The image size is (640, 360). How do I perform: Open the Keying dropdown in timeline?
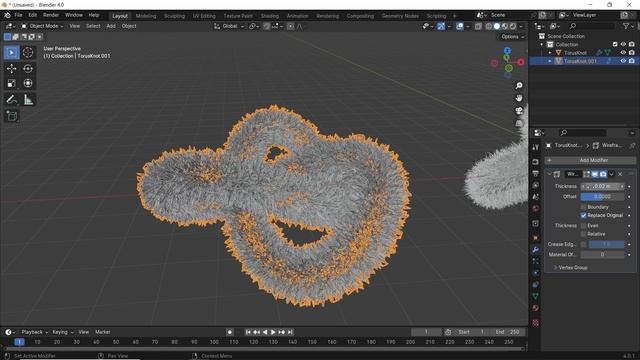(x=62, y=332)
